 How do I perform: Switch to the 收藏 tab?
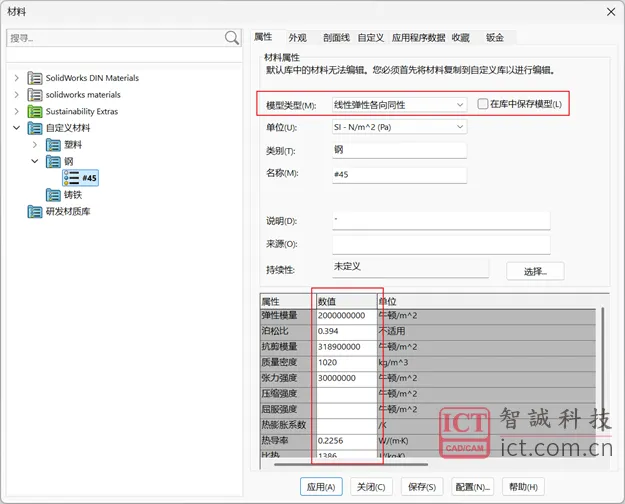coord(461,38)
